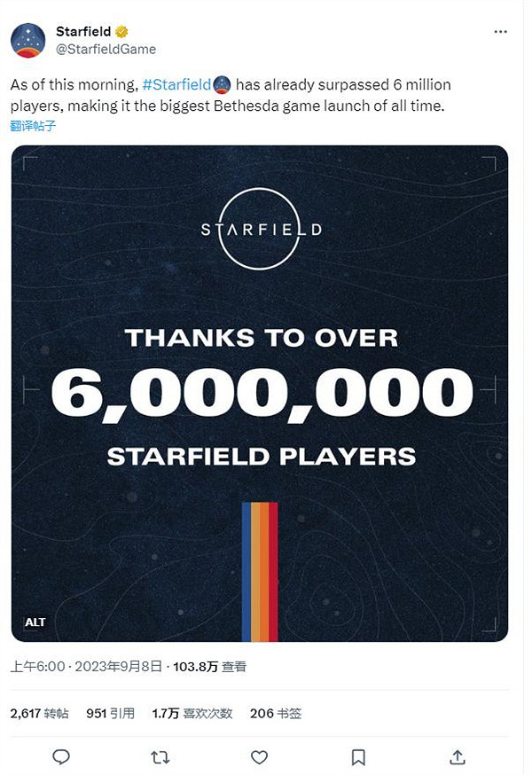Click the Starfield profile avatar
532x775 pixels.
tap(28, 40)
